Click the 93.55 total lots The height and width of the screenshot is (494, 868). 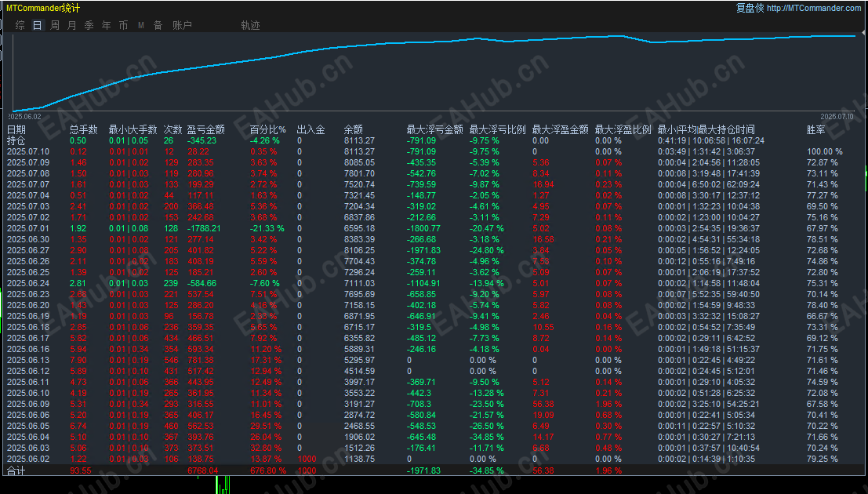click(81, 470)
